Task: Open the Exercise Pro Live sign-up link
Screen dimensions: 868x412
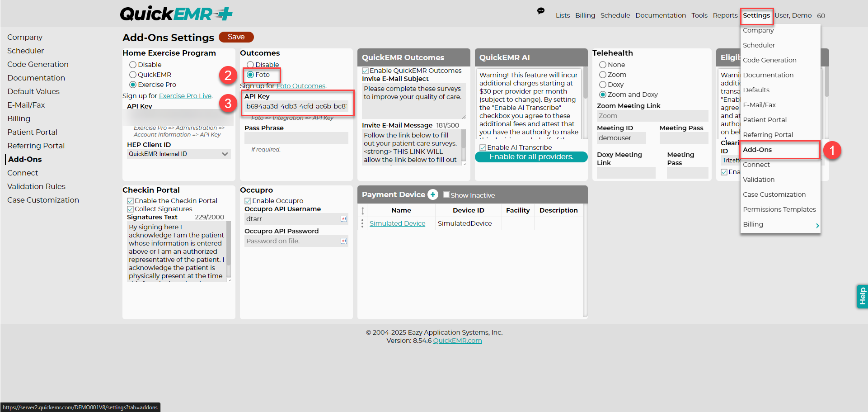Action: (x=185, y=96)
